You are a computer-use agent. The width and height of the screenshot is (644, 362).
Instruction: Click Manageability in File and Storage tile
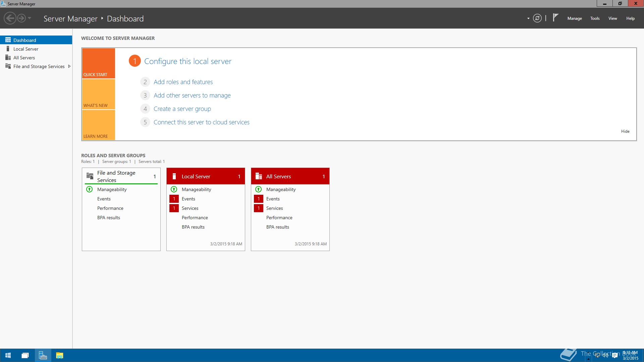click(112, 189)
